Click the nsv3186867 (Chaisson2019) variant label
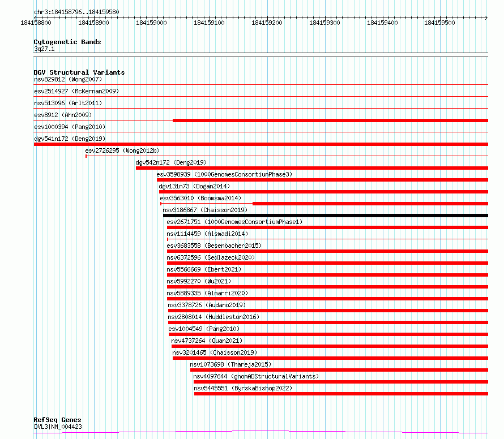Image resolution: width=504 pixels, height=439 pixels. click(x=205, y=210)
